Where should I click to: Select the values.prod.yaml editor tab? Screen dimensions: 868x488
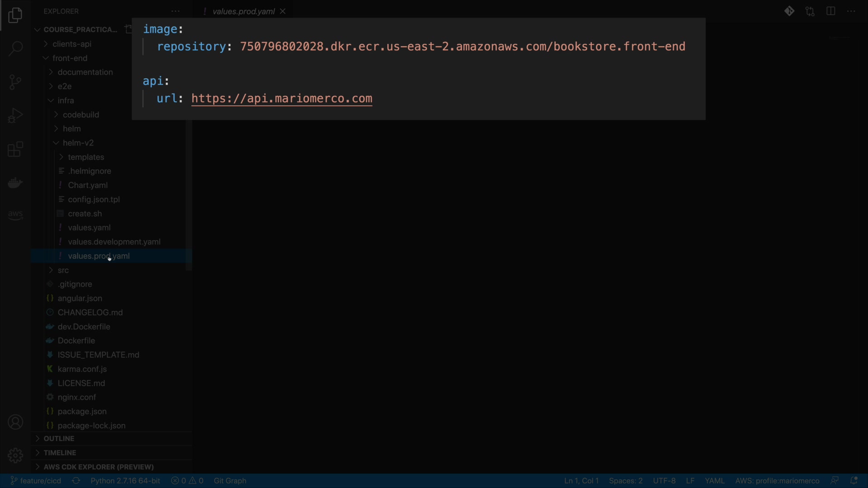243,11
